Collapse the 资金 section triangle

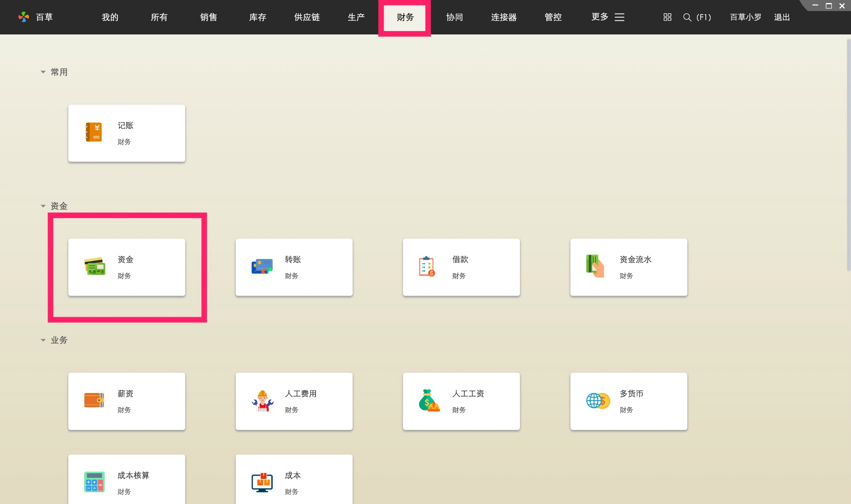[43, 206]
